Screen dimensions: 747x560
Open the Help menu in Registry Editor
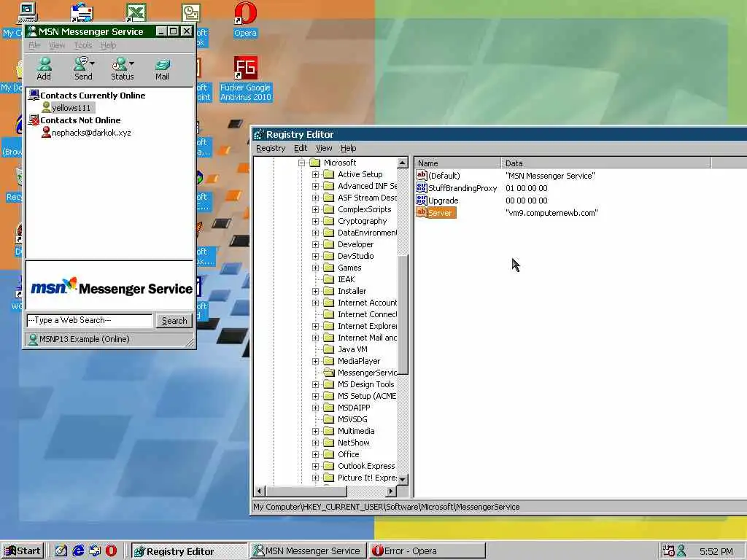tap(348, 148)
